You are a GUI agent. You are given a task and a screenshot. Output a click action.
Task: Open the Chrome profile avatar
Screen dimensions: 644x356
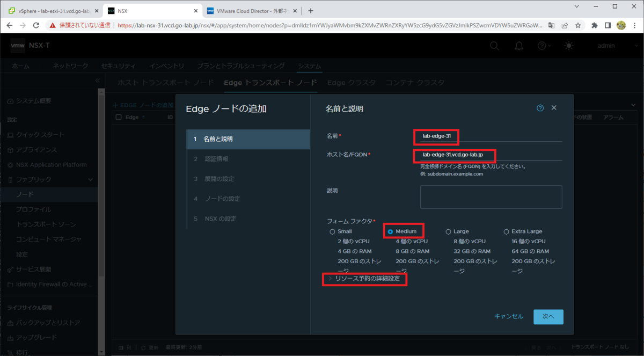click(621, 25)
